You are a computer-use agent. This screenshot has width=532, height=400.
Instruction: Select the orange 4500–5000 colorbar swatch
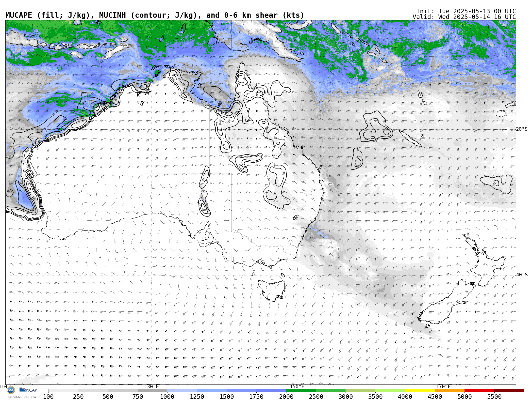coord(450,391)
